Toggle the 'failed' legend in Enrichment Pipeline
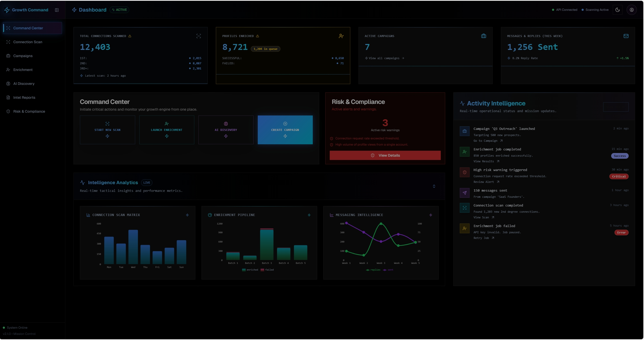 267,270
